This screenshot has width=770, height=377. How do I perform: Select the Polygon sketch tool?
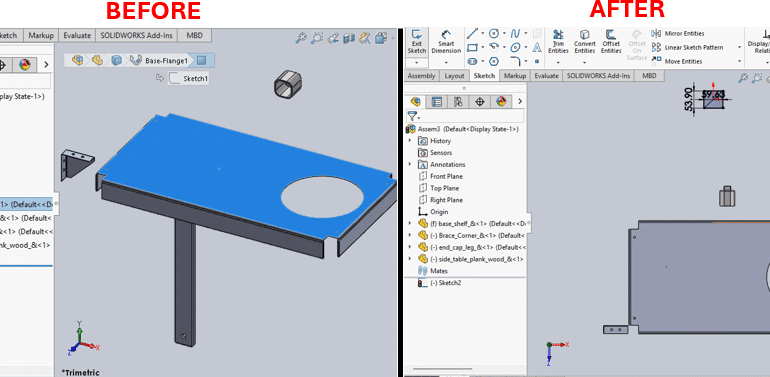click(494, 61)
